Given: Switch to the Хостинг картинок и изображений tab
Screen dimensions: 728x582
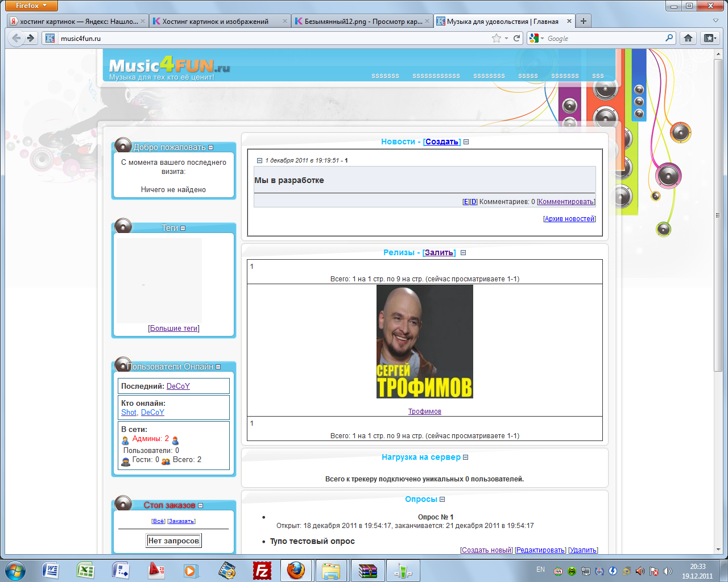Looking at the screenshot, I should coord(219,22).
